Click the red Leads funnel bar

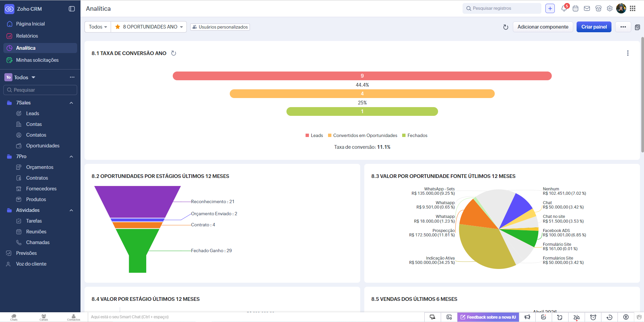(x=362, y=76)
